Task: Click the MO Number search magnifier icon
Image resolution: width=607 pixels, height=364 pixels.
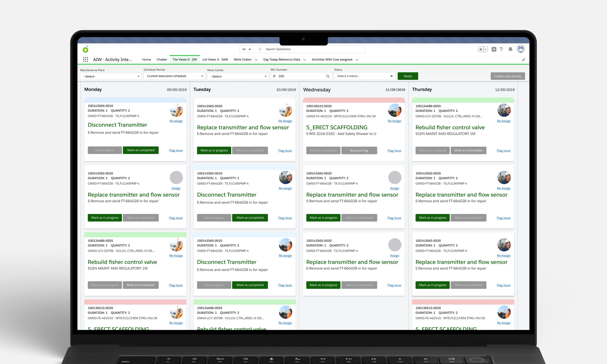Action: [328, 76]
